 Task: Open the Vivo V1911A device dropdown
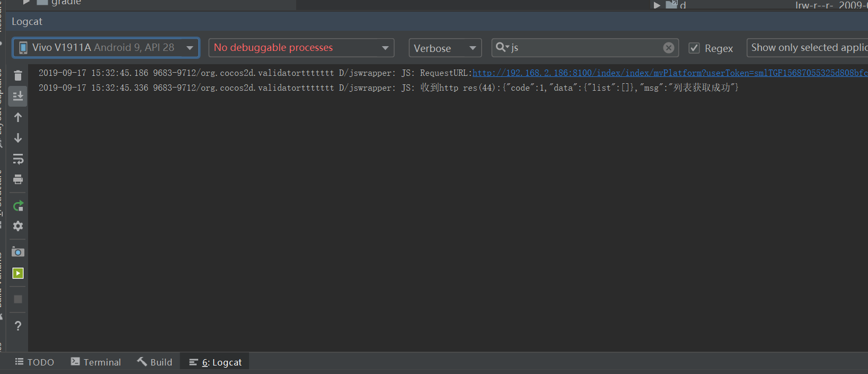click(x=106, y=48)
